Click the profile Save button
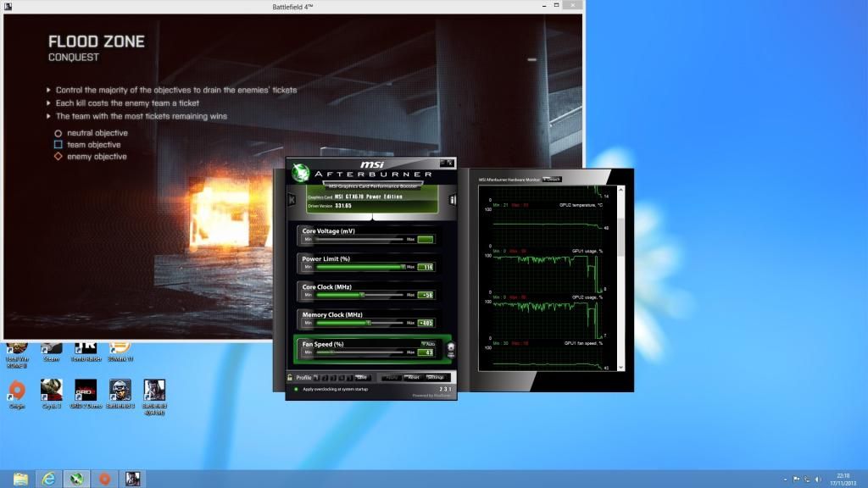 pyautogui.click(x=362, y=377)
